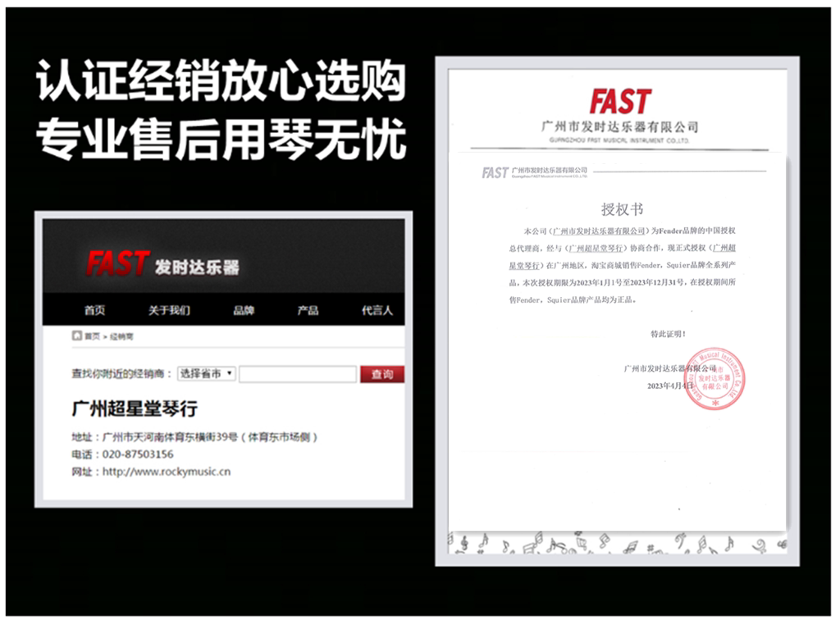The image size is (840, 630).
Task: Open the 产品 nav menu item
Action: 308,310
